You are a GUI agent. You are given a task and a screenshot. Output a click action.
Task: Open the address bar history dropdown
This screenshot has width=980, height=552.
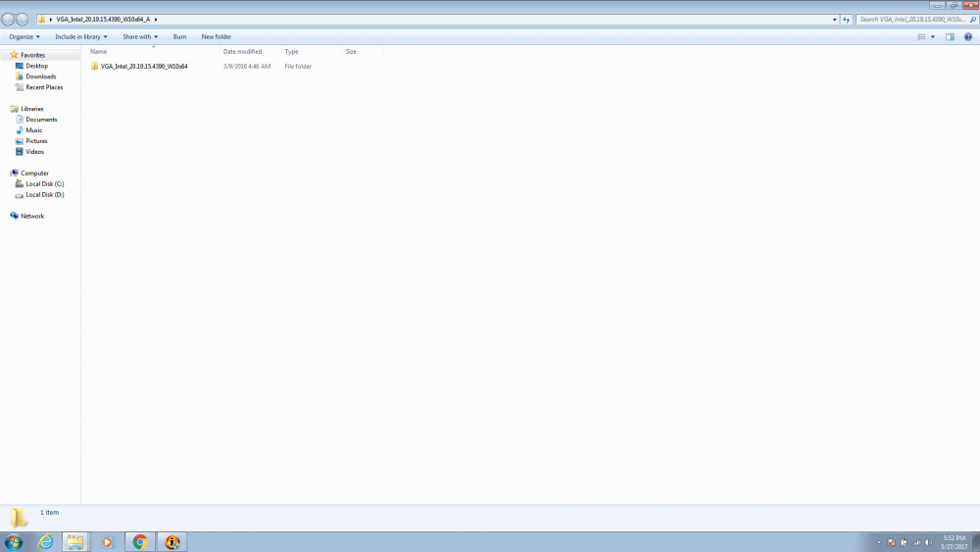coord(834,20)
